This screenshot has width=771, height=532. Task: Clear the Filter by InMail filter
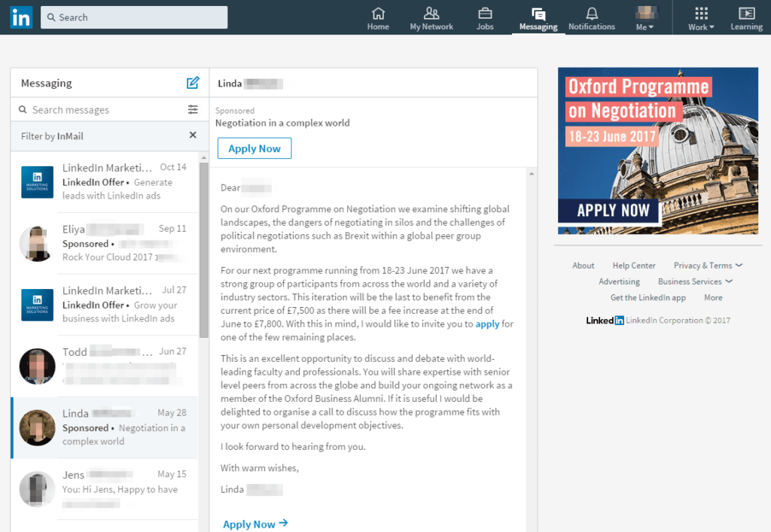tap(193, 135)
